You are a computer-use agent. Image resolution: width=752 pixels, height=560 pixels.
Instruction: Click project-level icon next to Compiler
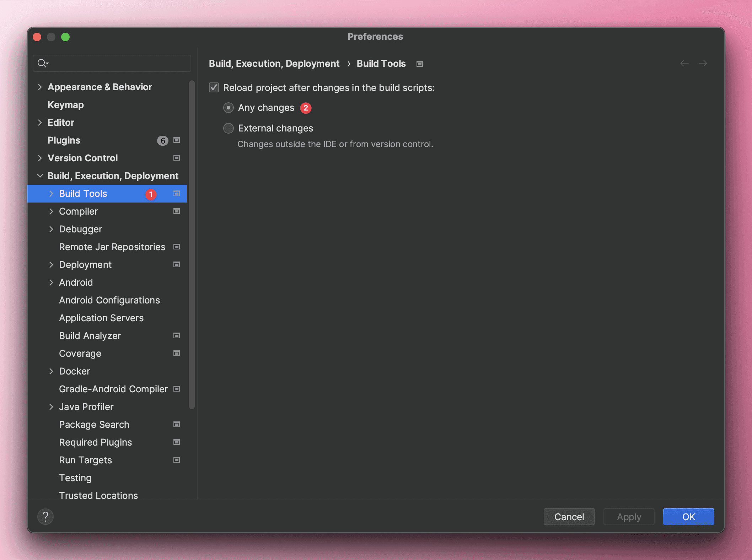tap(177, 211)
